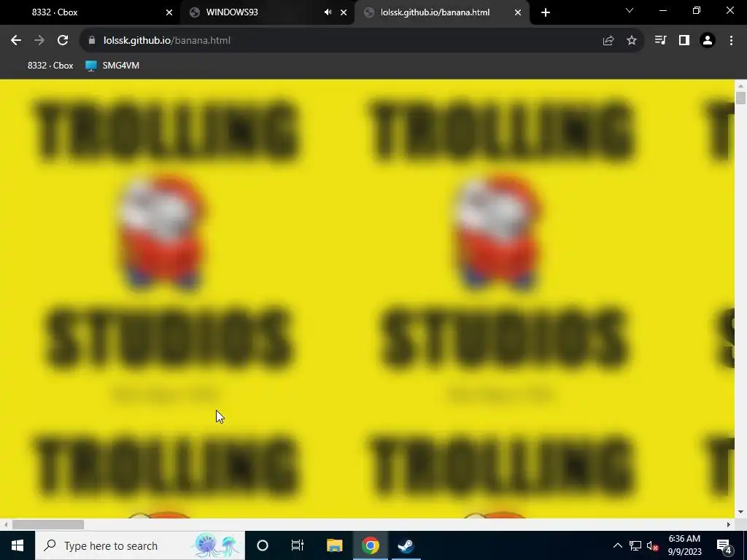Open the notification center

click(724, 545)
